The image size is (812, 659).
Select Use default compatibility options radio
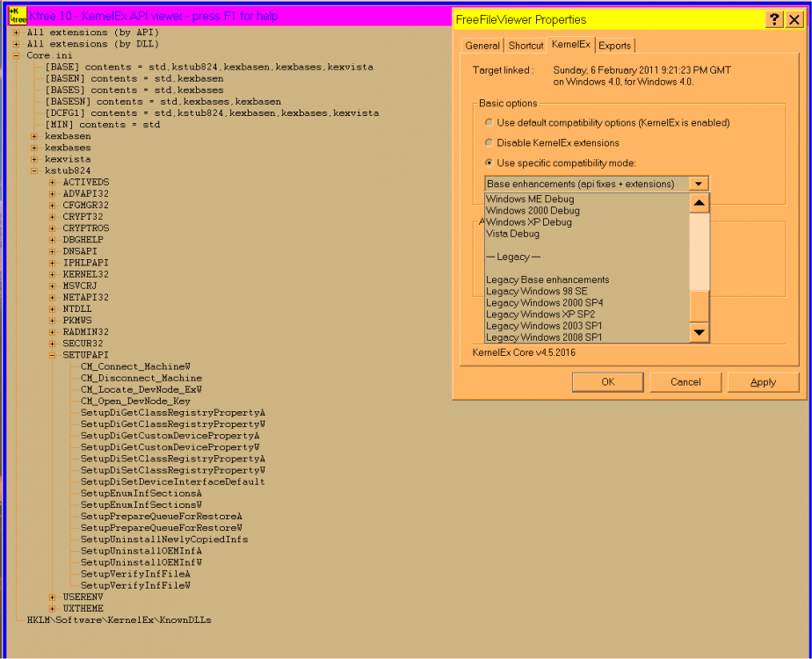click(x=489, y=123)
